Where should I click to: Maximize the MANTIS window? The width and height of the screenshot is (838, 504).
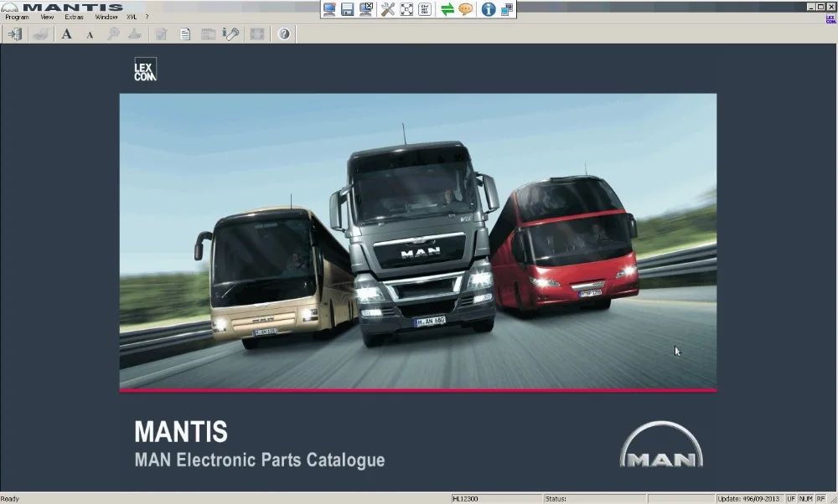[x=820, y=7]
